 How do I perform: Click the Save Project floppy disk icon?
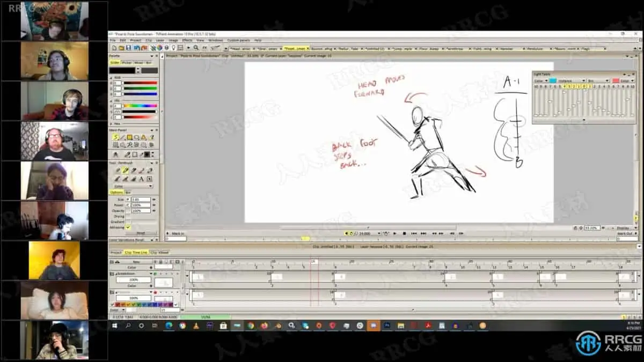[x=128, y=48]
